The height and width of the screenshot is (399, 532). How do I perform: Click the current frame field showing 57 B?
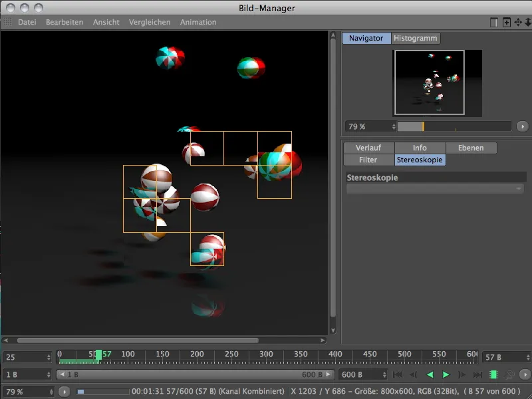[x=507, y=357]
